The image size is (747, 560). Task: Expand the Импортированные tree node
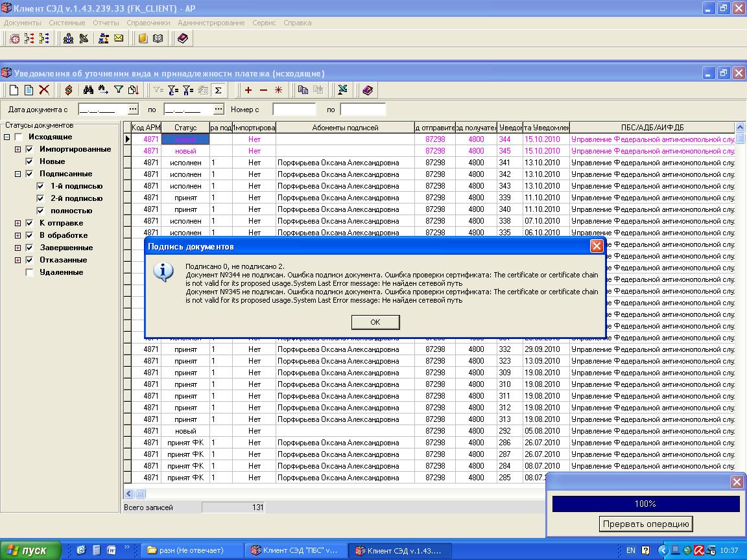(x=18, y=149)
